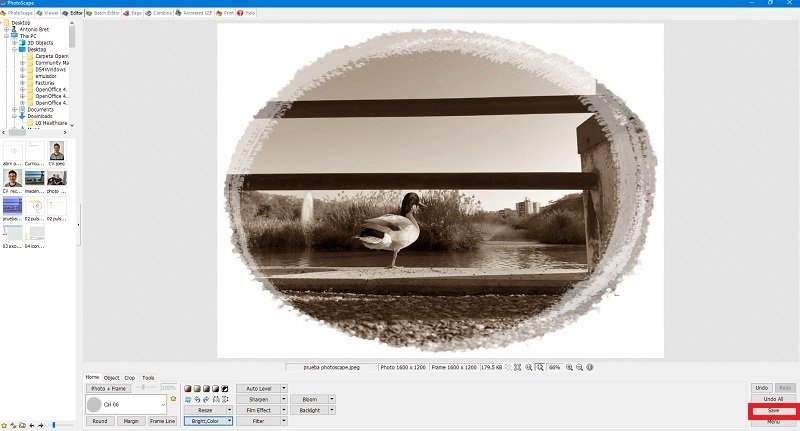Zoom out using the magnifier minus icon
Viewport: 800px width, 431px height.
(x=580, y=367)
